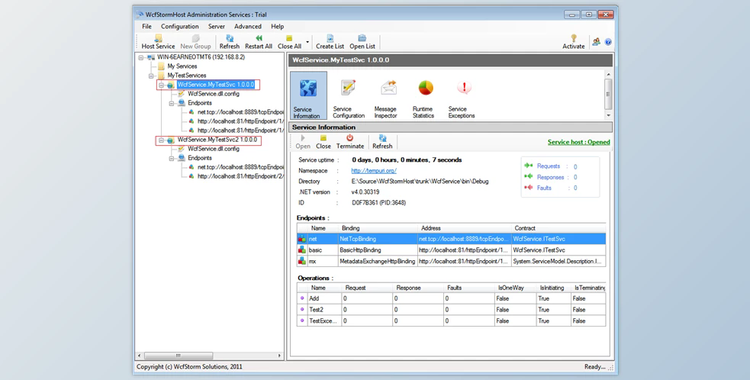The width and height of the screenshot is (750, 380).
Task: Open the Advanced menu
Action: pyautogui.click(x=248, y=26)
